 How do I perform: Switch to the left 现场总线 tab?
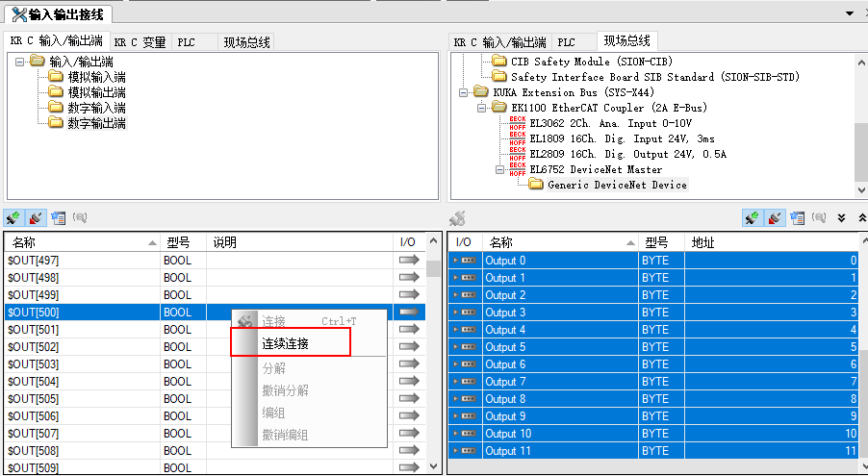point(246,42)
